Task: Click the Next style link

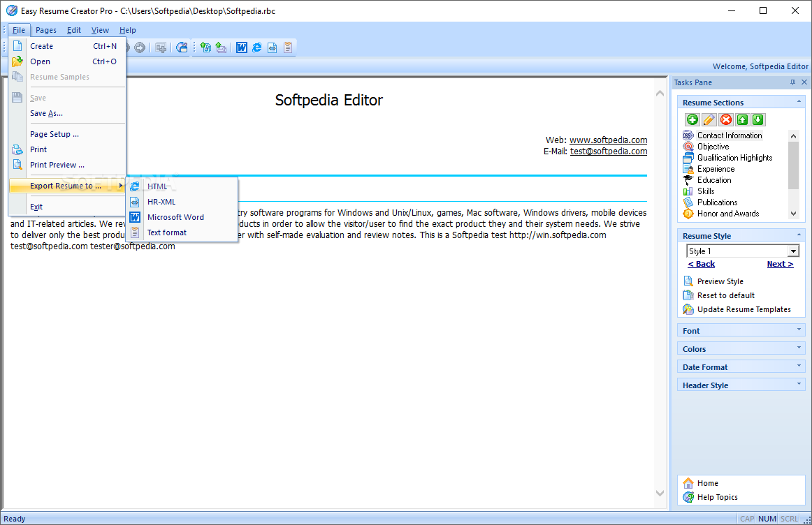Action: (x=780, y=264)
